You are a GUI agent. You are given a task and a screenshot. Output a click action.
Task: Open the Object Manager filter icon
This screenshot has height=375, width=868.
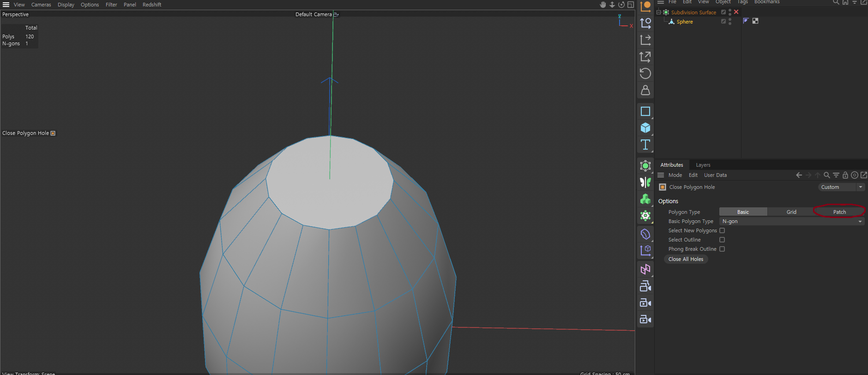(855, 2)
